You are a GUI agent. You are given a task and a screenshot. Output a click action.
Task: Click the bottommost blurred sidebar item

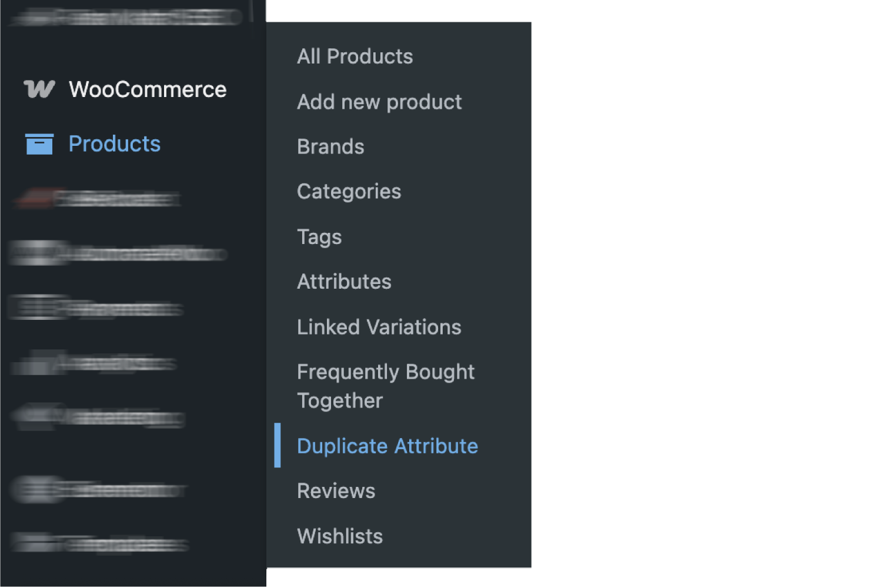pos(99,543)
